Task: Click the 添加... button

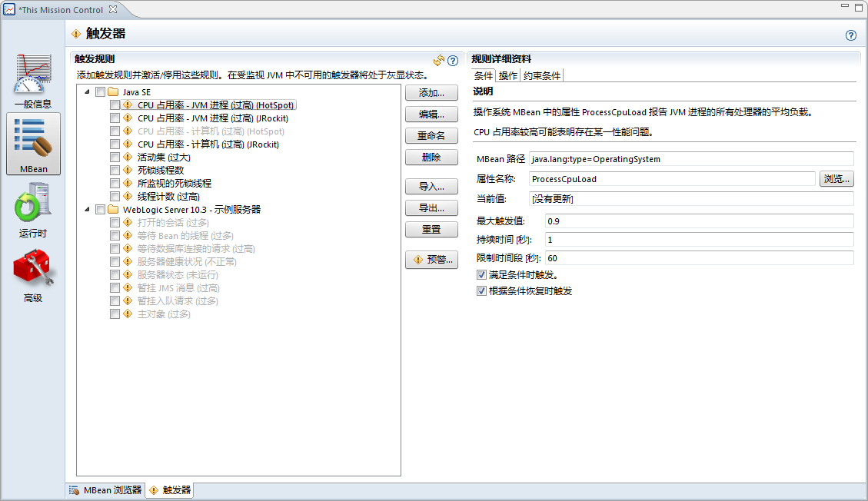Action: (431, 93)
